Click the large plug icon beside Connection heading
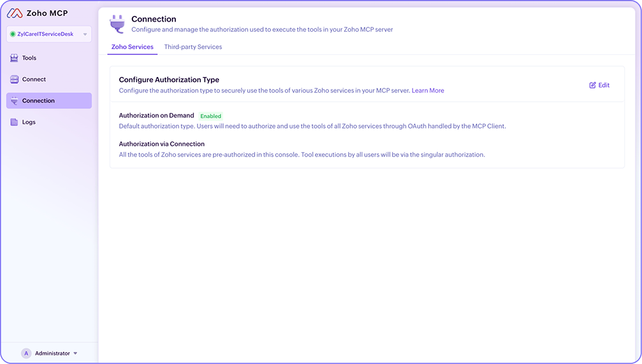The height and width of the screenshot is (364, 642). tap(117, 24)
